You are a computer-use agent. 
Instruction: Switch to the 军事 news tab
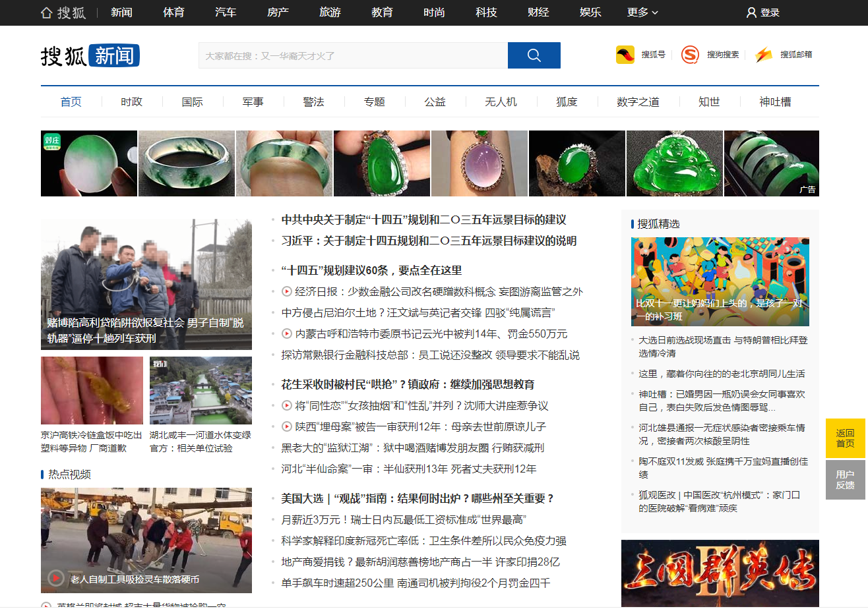(x=253, y=101)
